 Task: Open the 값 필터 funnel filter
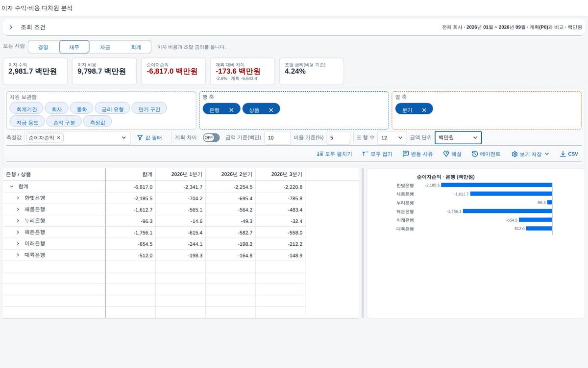(x=149, y=138)
